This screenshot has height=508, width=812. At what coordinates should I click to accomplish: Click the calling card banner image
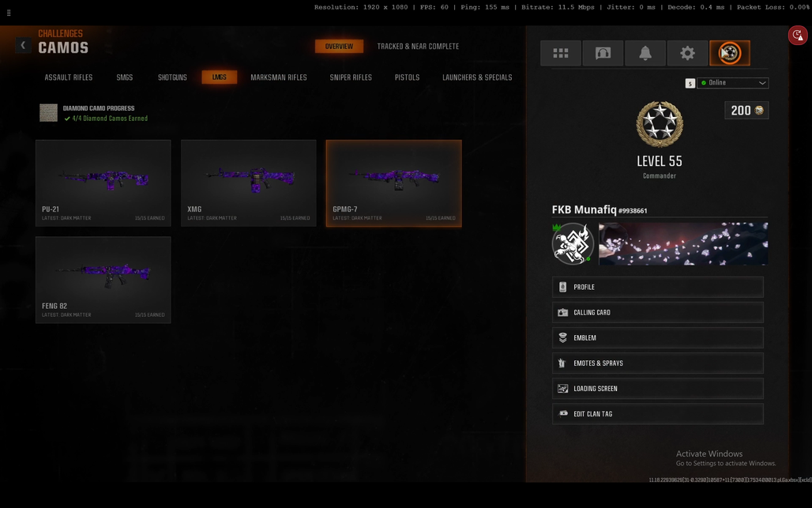[683, 243]
